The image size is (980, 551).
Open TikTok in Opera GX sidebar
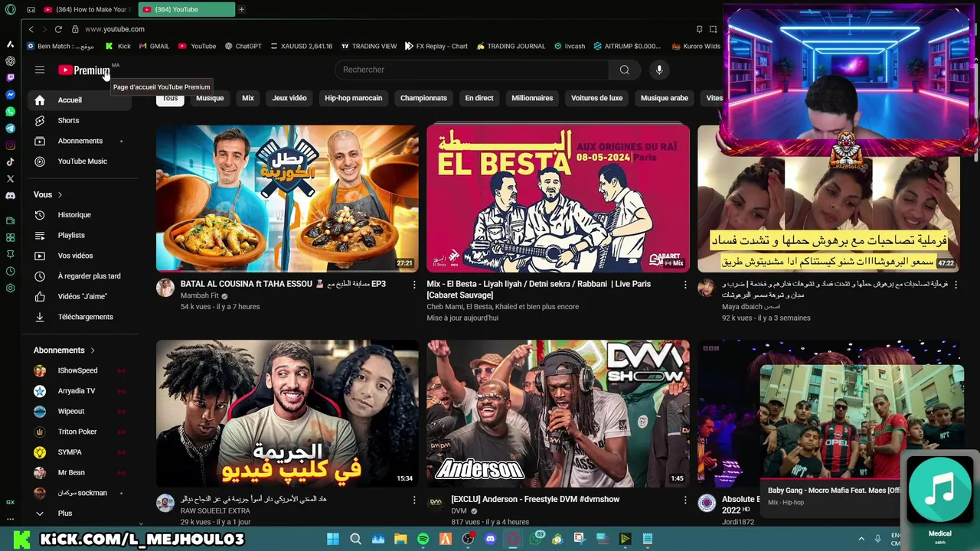(x=10, y=162)
